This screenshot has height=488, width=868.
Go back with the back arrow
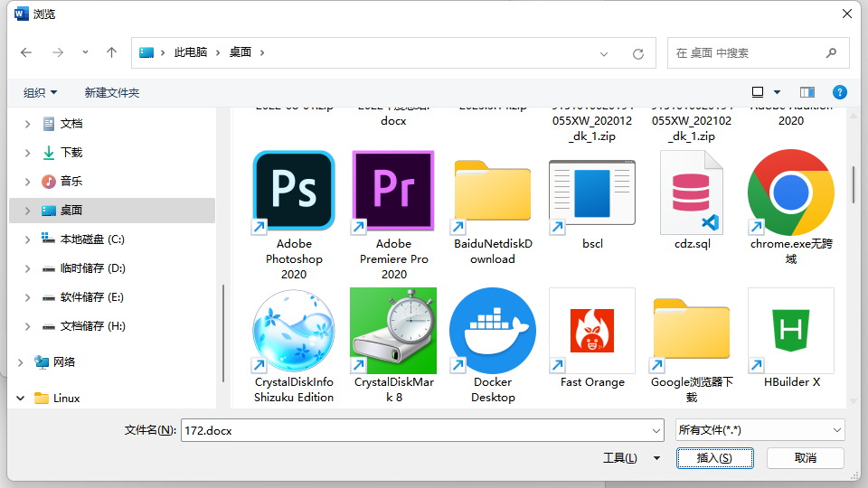click(x=26, y=52)
